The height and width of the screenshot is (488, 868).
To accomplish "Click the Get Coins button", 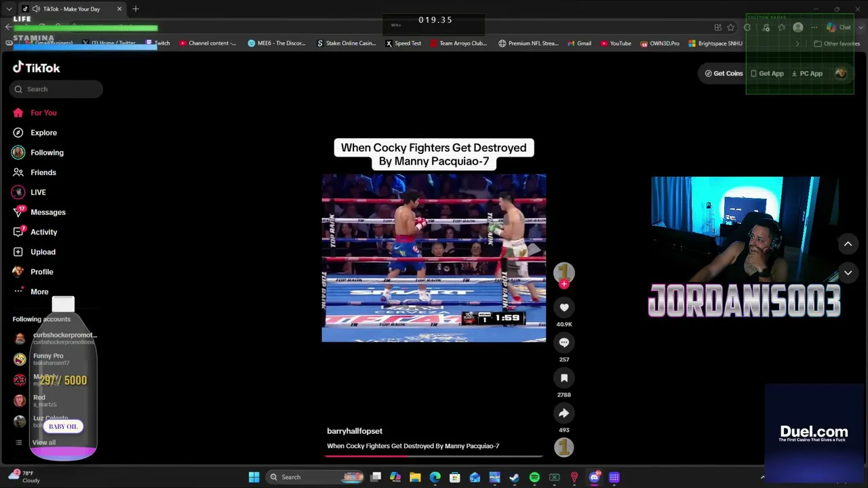I will [724, 73].
